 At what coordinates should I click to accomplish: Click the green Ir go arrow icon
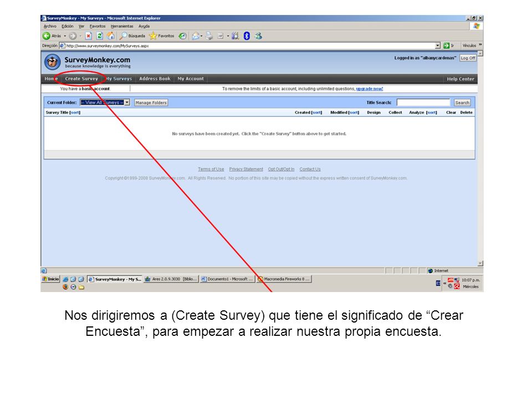(x=446, y=45)
